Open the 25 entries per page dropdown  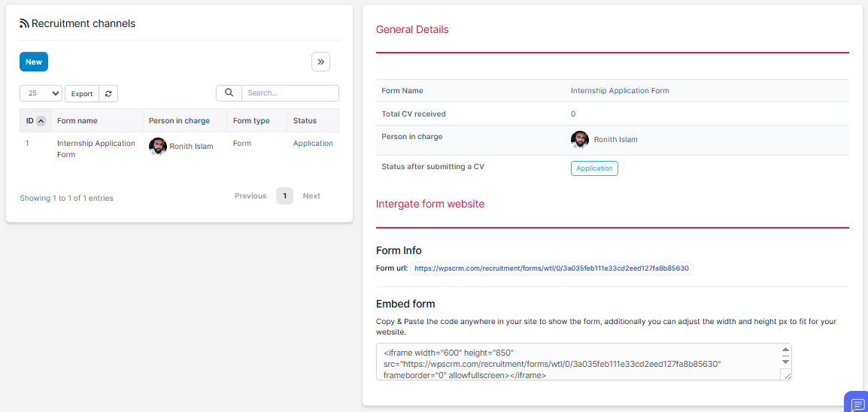pyautogui.click(x=41, y=94)
